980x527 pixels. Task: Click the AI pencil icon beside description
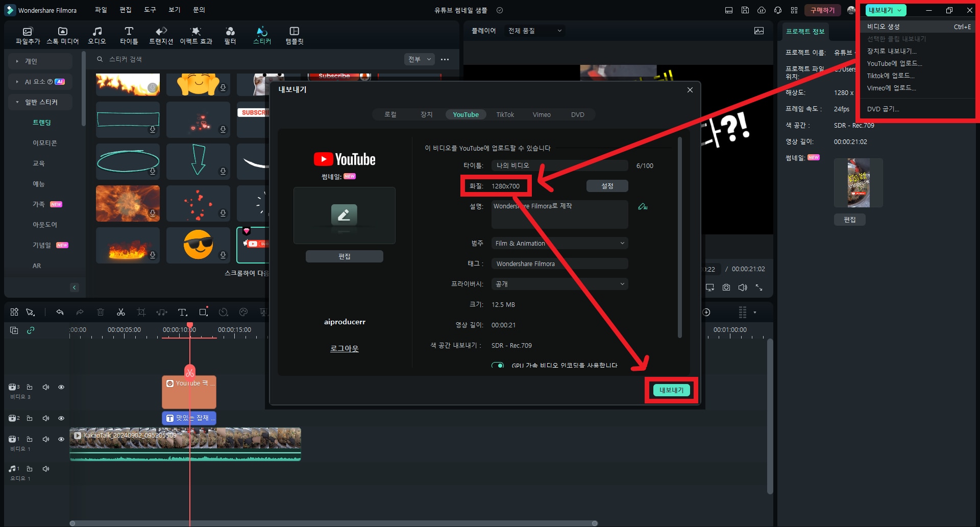tap(643, 206)
